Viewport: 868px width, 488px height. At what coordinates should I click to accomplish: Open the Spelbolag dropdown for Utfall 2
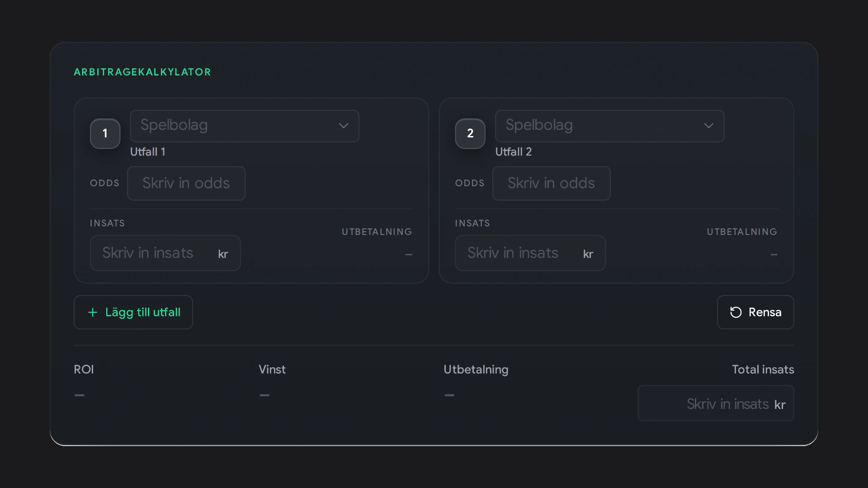point(609,126)
